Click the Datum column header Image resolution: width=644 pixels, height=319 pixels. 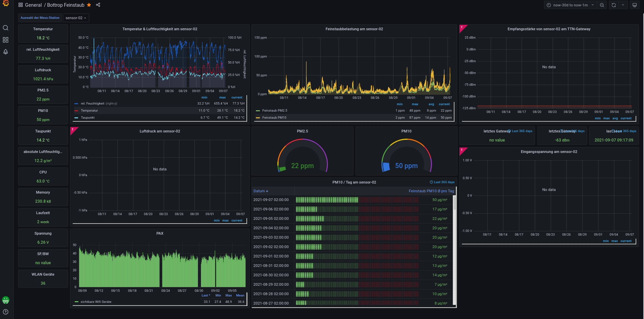pyautogui.click(x=259, y=191)
